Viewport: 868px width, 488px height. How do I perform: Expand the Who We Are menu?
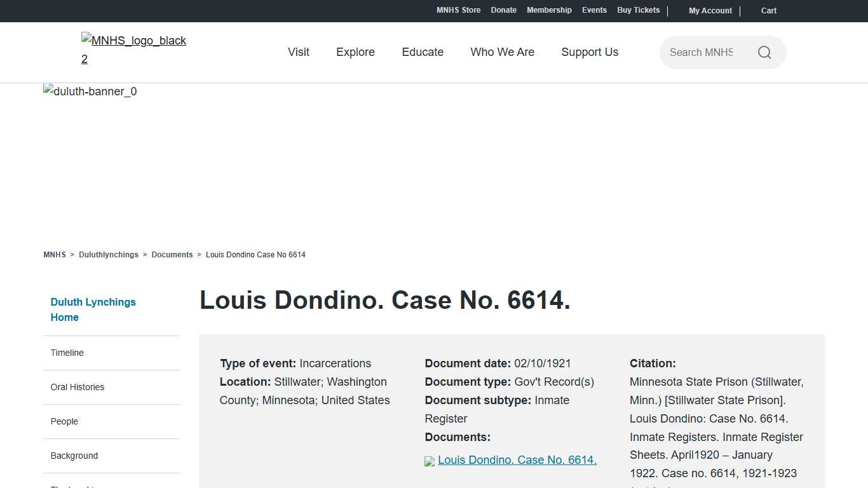(502, 52)
